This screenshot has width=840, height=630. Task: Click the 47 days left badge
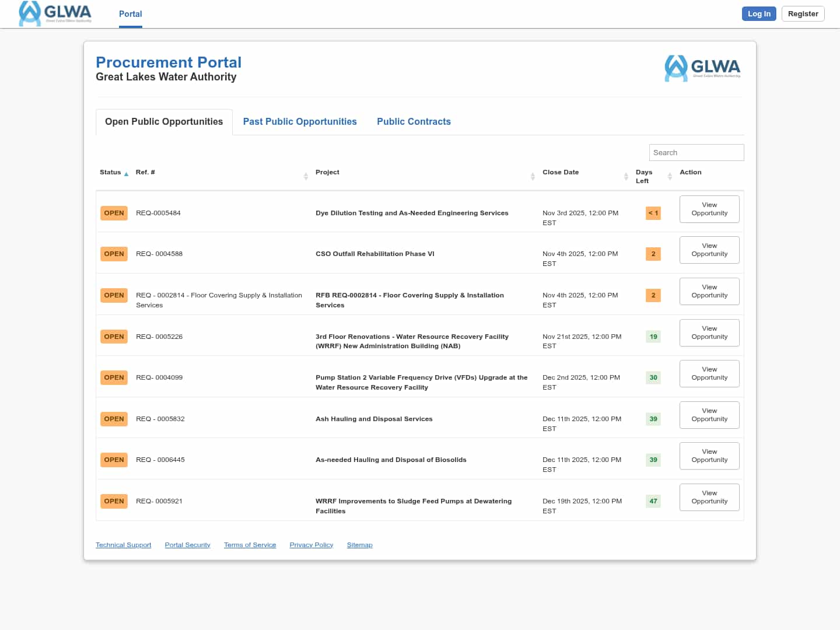pos(653,501)
